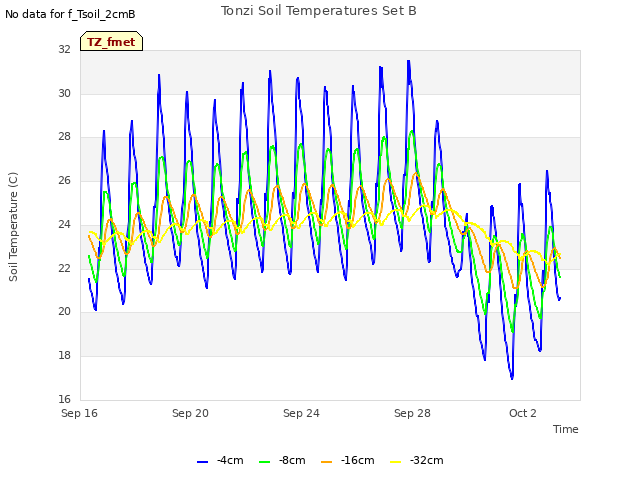
Task: Click the 26 y-axis tick label
Action: pos(64,180)
